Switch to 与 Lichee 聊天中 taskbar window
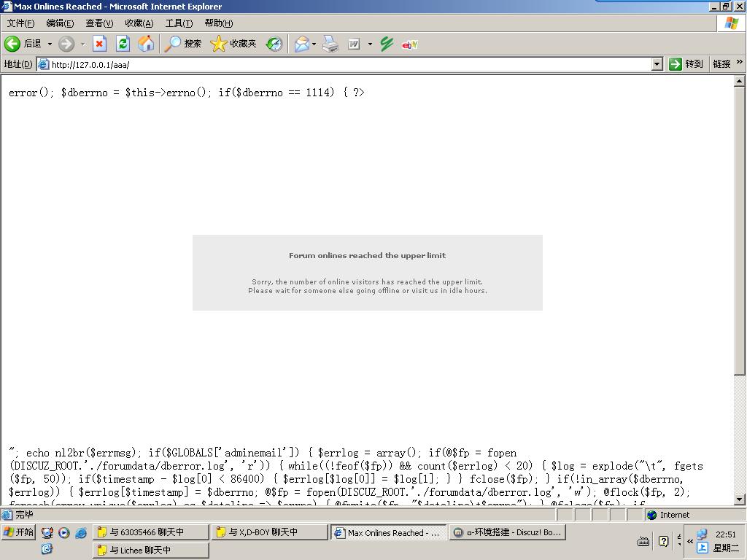Viewport: 747px width, 560px height. coord(151,550)
